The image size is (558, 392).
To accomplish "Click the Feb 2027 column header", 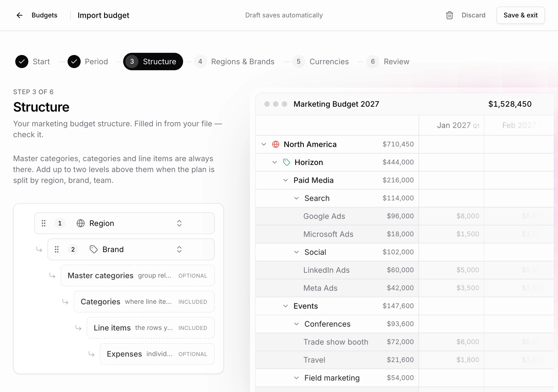I will (x=519, y=125).
